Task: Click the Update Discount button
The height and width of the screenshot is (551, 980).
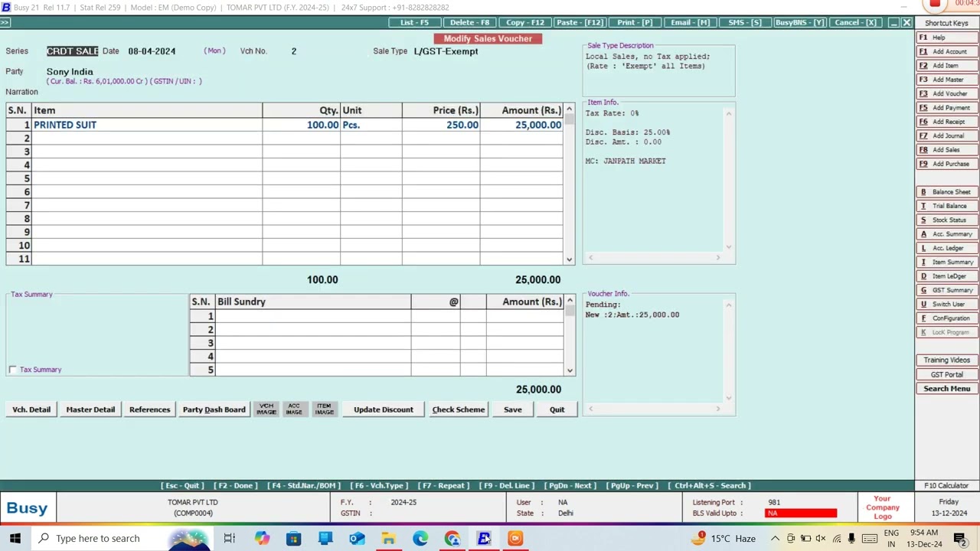Action: click(x=384, y=409)
